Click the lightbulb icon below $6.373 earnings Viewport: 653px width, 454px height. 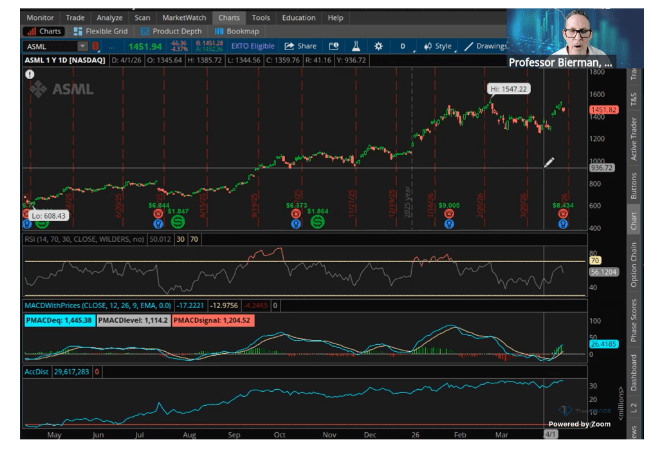(x=296, y=224)
